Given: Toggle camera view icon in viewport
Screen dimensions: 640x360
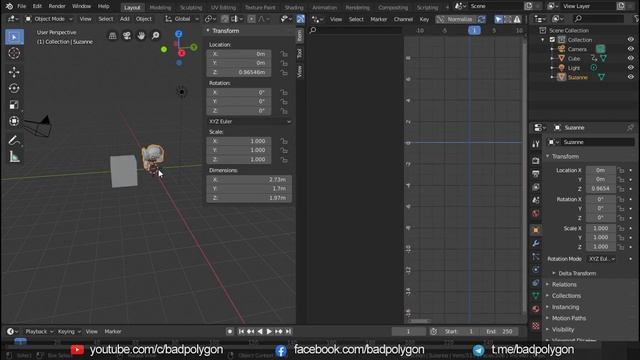Looking at the screenshot, I should (x=127, y=36).
